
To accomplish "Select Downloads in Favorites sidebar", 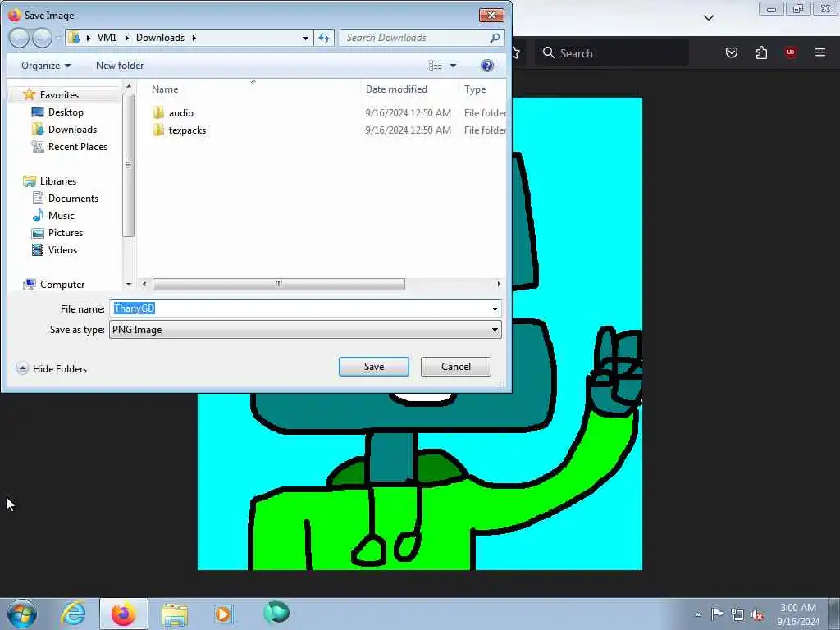I will [72, 129].
